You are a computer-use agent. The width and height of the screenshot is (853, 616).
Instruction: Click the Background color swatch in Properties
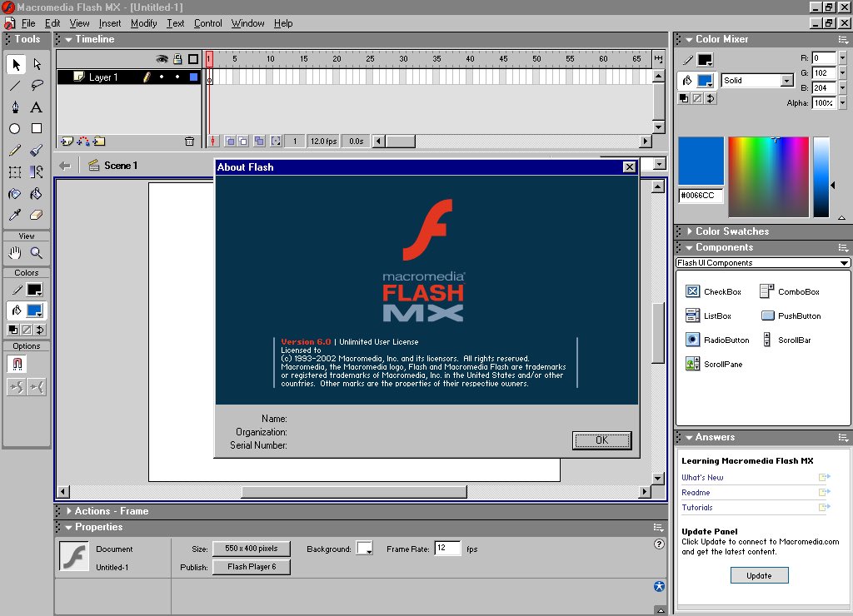(364, 548)
